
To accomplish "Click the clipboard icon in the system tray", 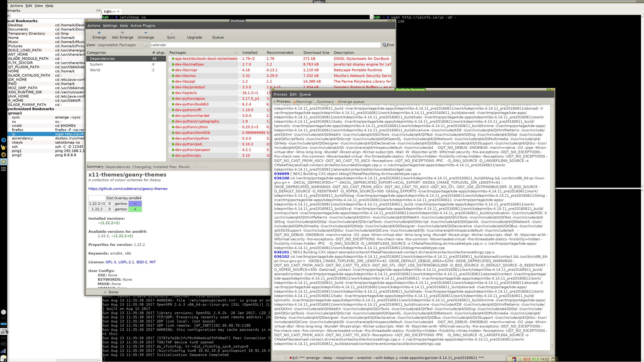I will click(x=553, y=359).
